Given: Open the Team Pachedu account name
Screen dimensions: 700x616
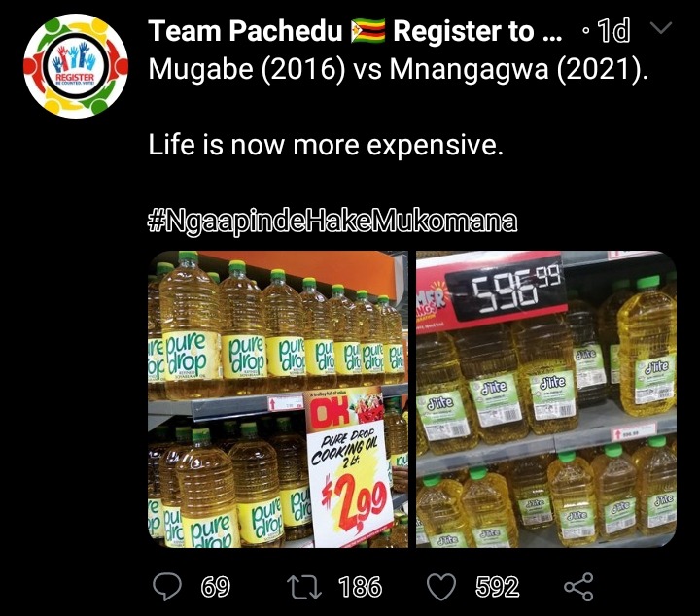Looking at the screenshot, I should (x=245, y=31).
